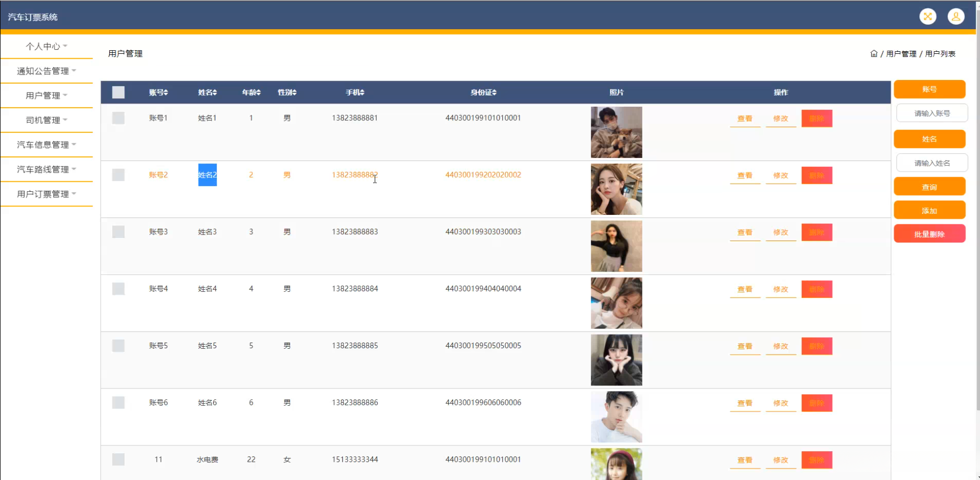
Task: Check the row checkbox for 账号3
Action: (119, 232)
